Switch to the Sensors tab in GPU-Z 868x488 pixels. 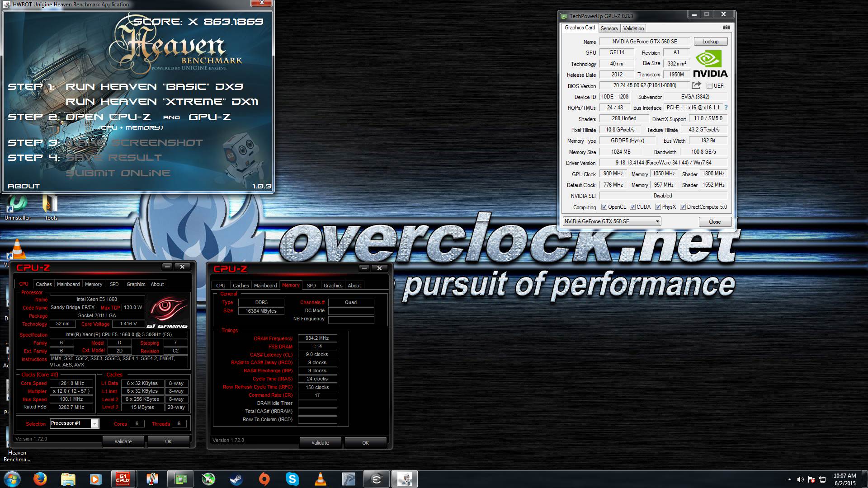(609, 28)
